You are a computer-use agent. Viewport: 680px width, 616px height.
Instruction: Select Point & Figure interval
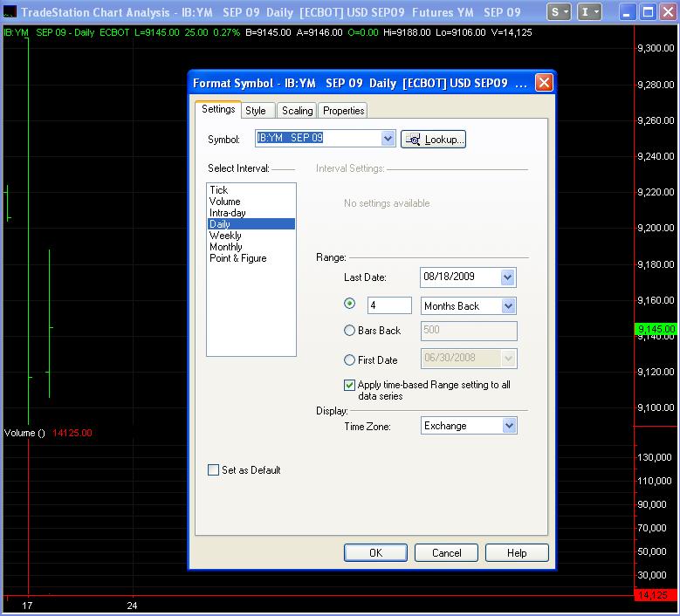(x=251, y=258)
